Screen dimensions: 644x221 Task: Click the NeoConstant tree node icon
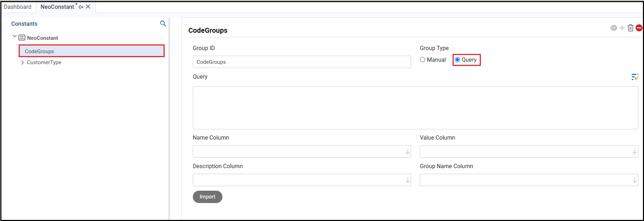tap(22, 38)
